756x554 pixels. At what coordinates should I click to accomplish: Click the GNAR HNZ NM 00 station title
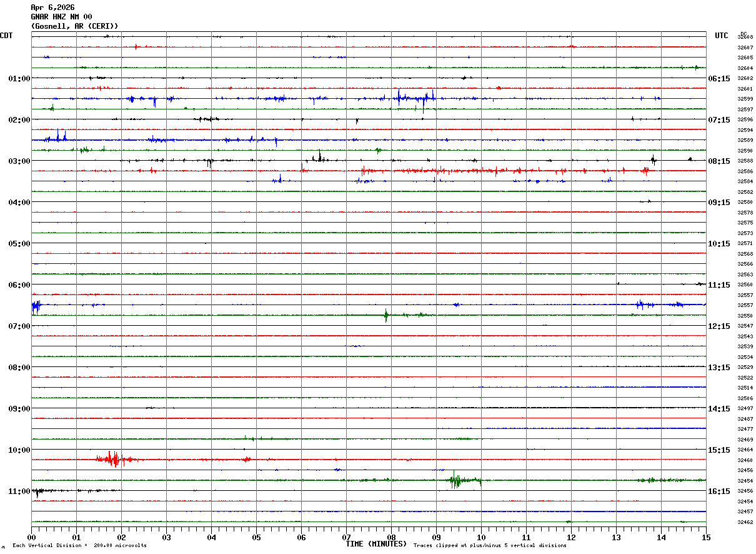61,17
